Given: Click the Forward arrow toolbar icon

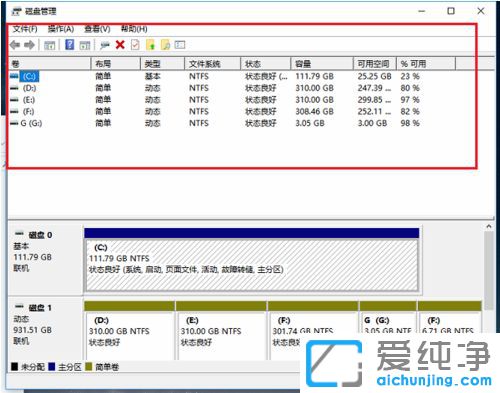Looking at the screenshot, I should click(29, 45).
